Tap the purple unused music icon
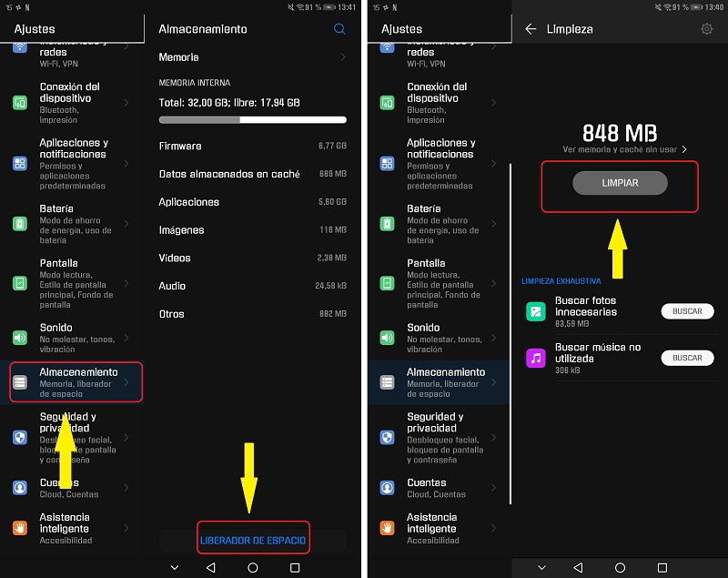 [535, 358]
